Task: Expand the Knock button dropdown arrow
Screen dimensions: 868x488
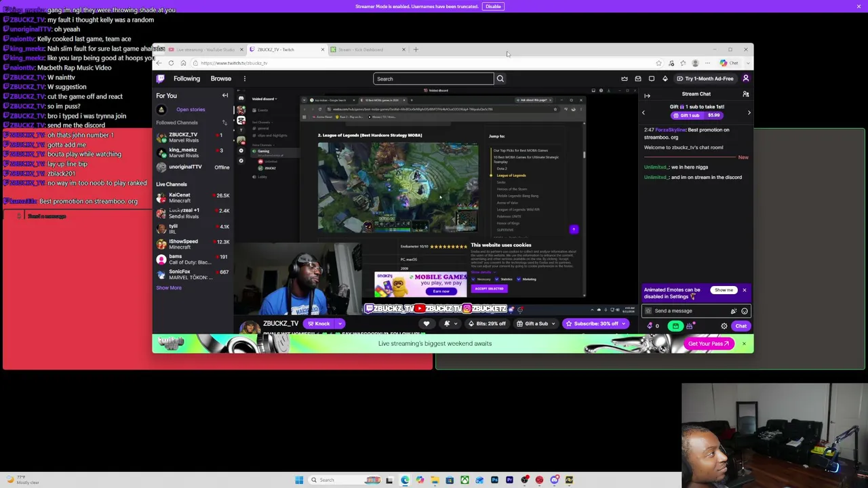Action: click(x=340, y=324)
